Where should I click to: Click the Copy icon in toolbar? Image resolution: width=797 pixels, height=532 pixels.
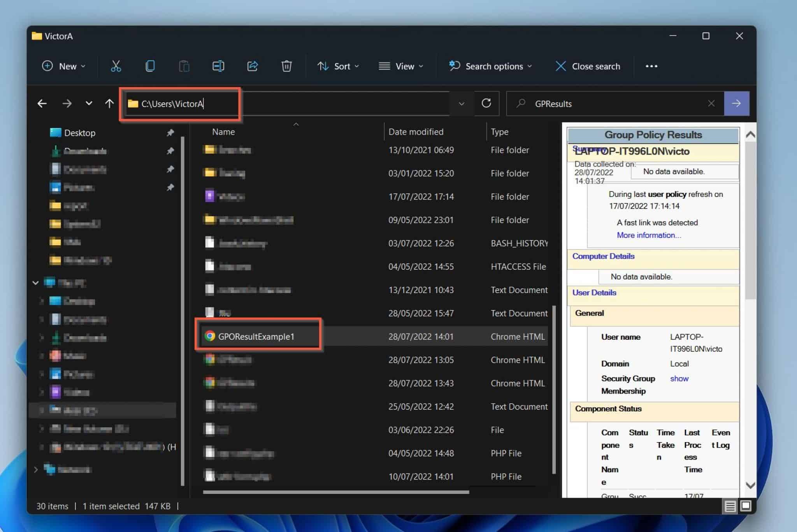tap(150, 66)
